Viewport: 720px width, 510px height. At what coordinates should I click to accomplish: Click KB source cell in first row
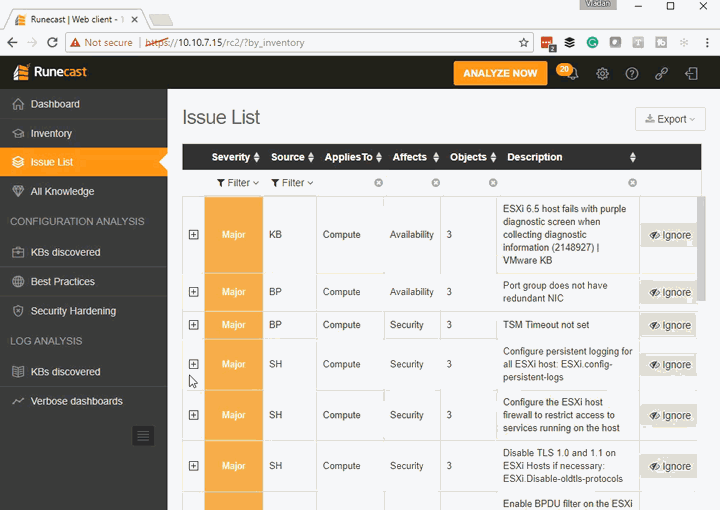(x=289, y=235)
